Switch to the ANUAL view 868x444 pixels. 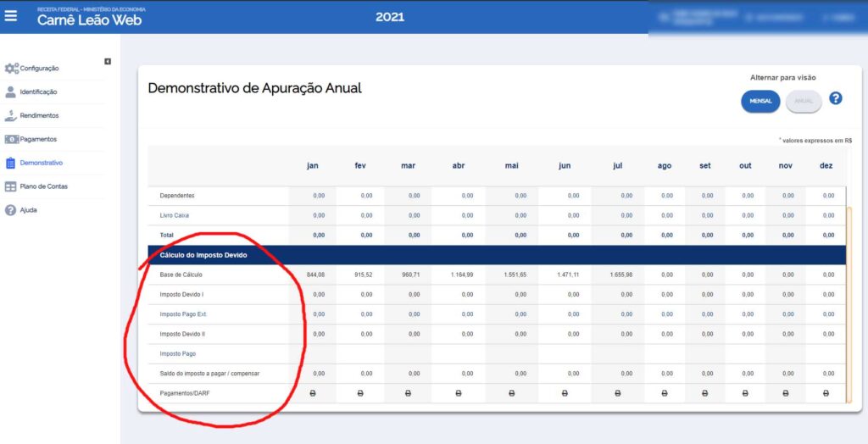tap(804, 102)
